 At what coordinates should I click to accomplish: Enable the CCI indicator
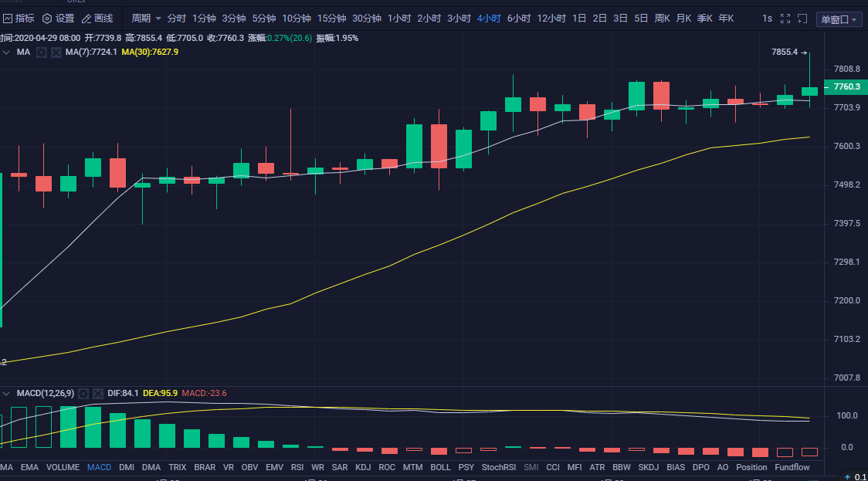pos(553,468)
